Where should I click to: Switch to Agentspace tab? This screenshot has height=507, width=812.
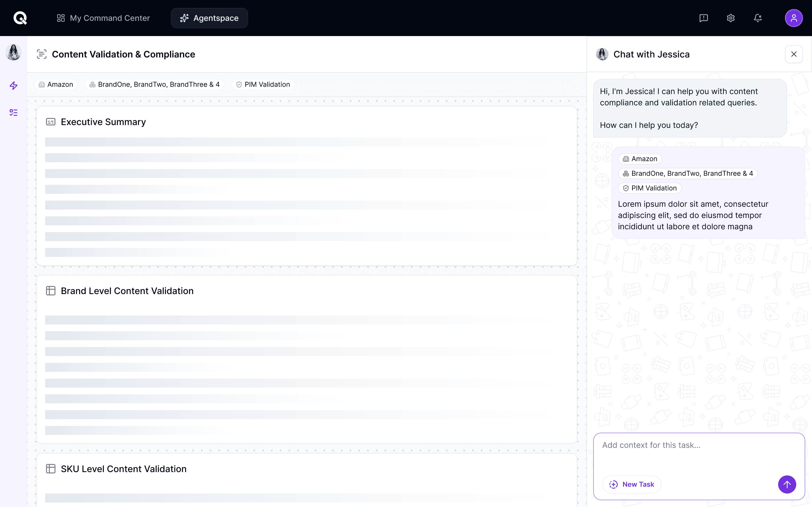click(x=209, y=18)
